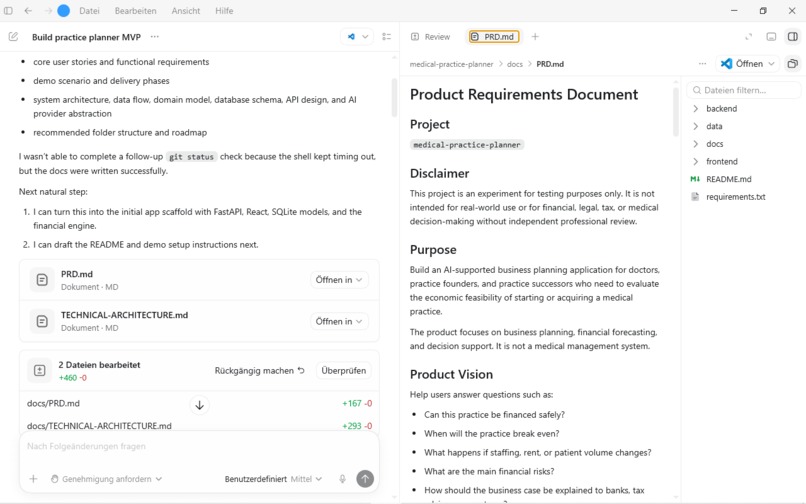Click the TECHNICAL-ARCHITECTURE.md document icon

[x=42, y=321]
